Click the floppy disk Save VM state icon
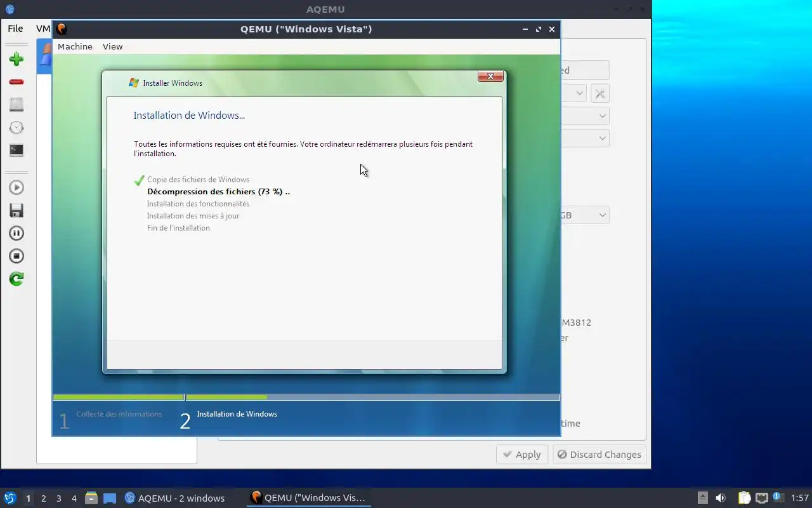 pyautogui.click(x=16, y=210)
